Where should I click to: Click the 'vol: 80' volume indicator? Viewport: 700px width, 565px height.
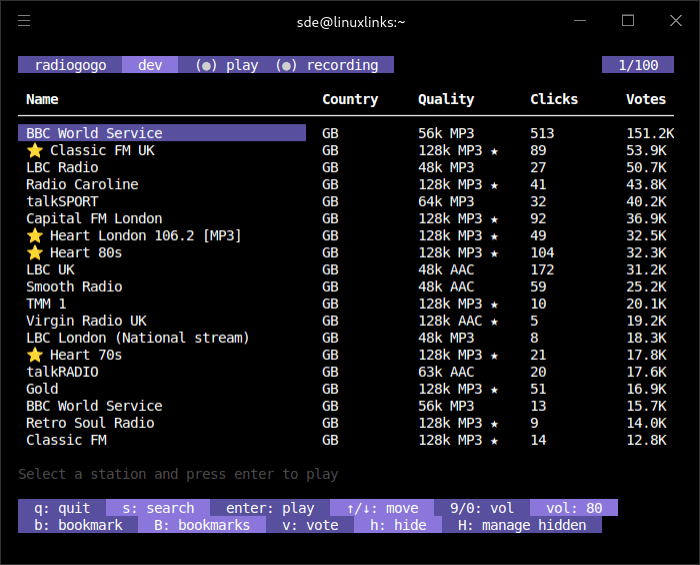574,508
